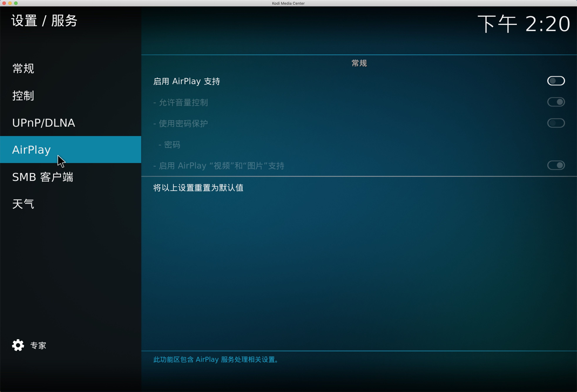
Task: Open the 常规 category in sidebar
Action: 23,68
